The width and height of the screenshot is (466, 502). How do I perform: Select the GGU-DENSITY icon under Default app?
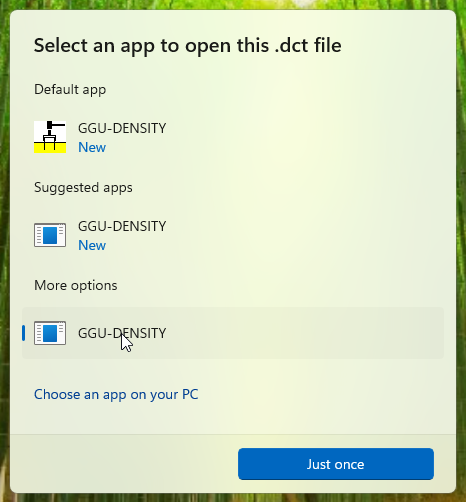point(50,137)
